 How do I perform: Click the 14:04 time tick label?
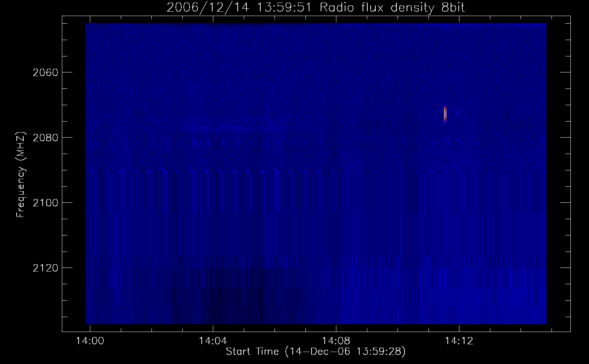(213, 341)
